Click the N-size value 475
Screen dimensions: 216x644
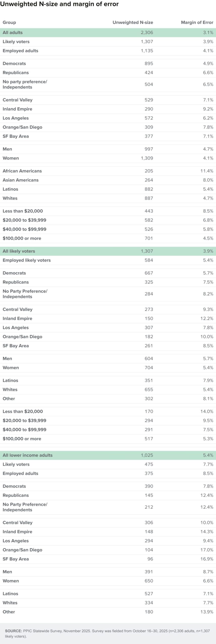point(149,464)
